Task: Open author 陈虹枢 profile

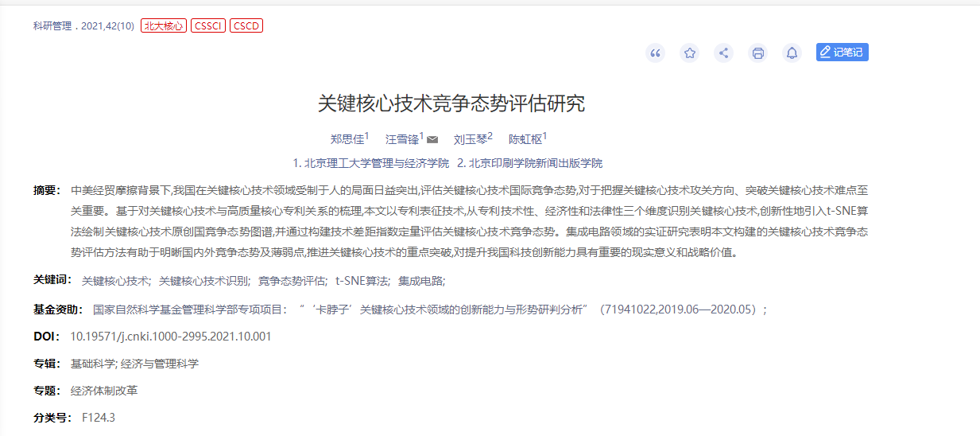Action: point(525,139)
